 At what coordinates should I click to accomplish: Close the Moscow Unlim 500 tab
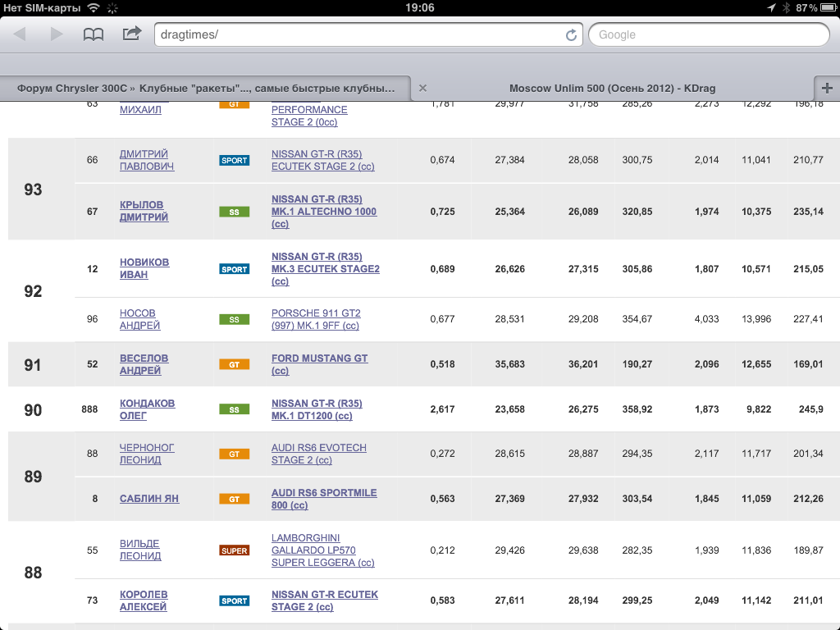click(x=422, y=88)
